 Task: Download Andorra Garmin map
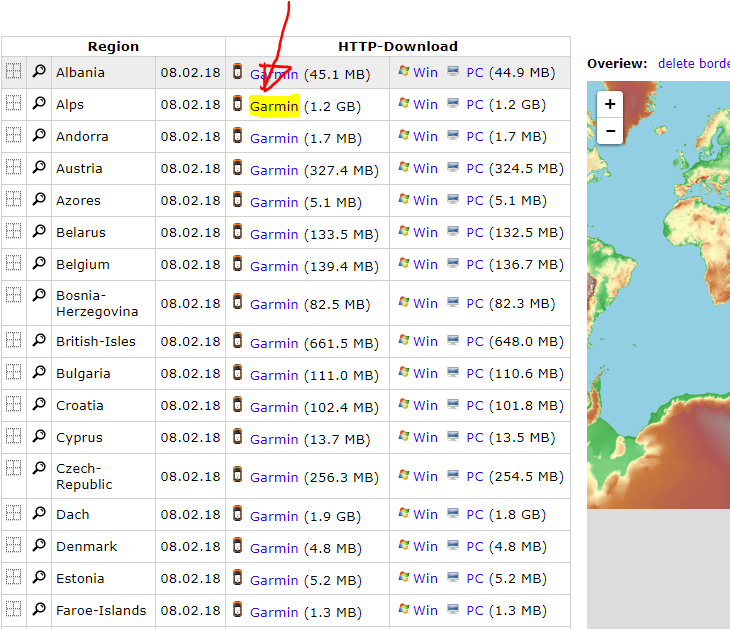pos(274,138)
